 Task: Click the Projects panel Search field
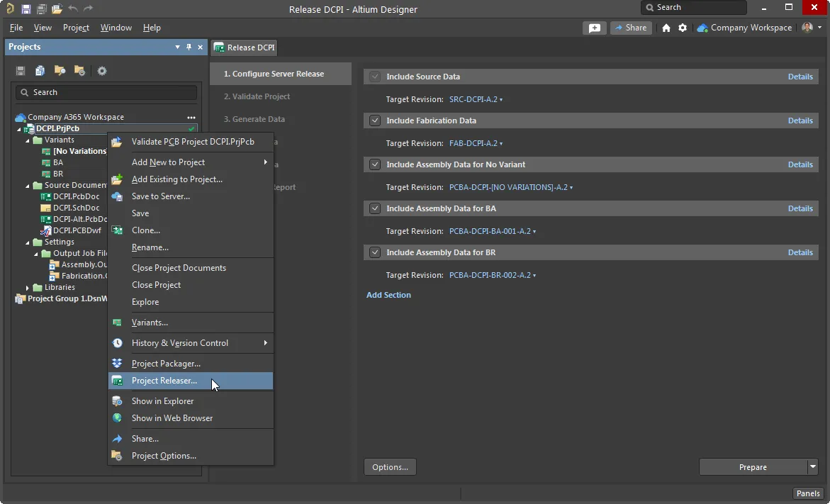106,92
